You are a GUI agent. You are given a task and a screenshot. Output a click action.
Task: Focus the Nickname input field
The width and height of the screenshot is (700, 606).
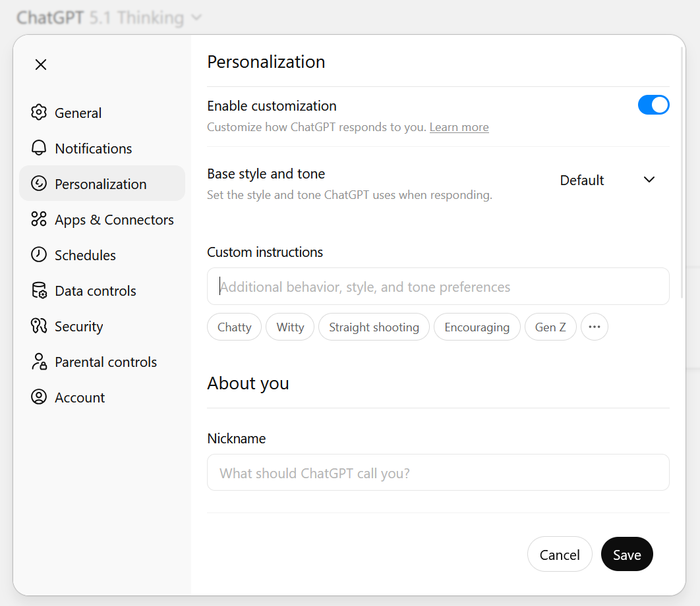point(438,473)
